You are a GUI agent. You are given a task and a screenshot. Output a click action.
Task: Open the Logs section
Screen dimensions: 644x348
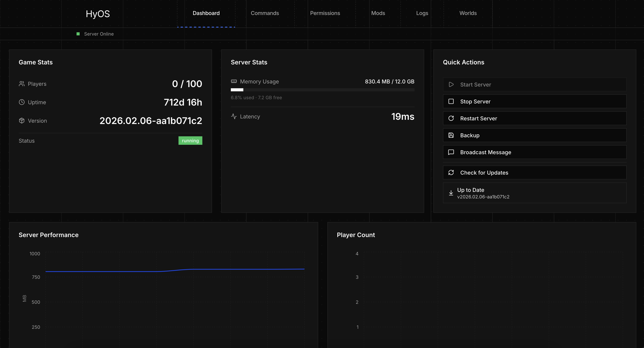[422, 13]
